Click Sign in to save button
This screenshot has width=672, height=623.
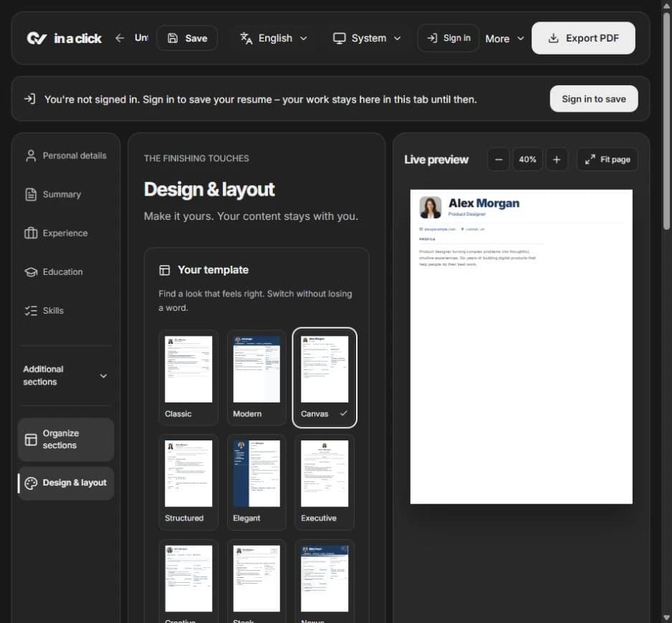point(594,99)
